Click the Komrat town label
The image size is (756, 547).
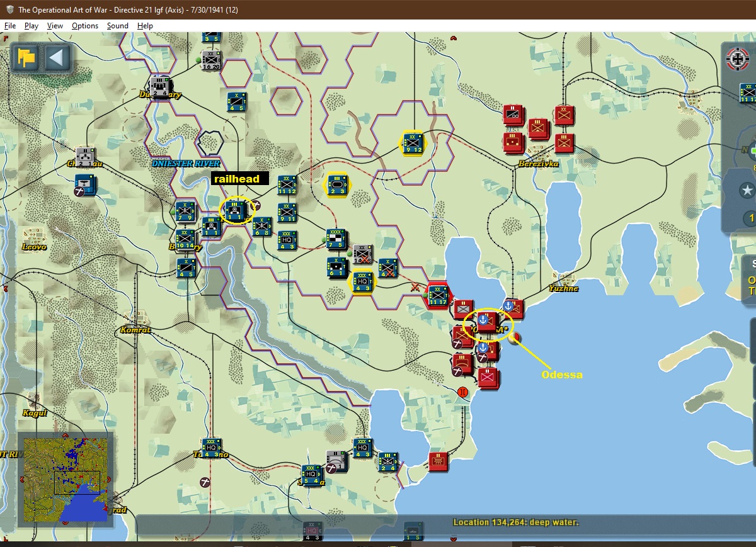[137, 329]
